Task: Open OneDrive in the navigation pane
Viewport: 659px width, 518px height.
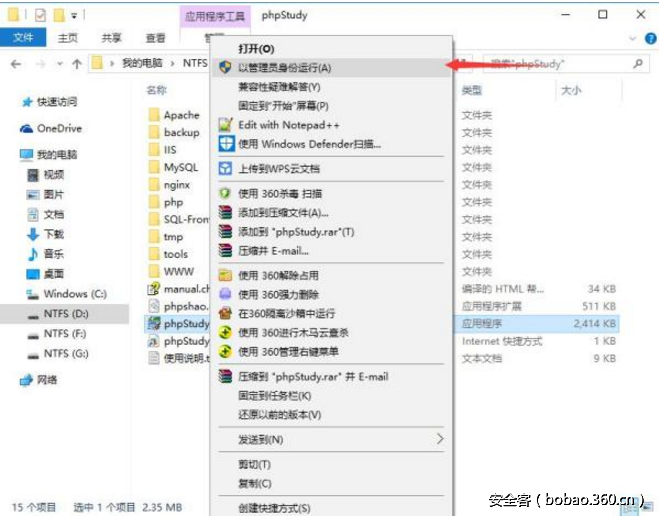Action: 59,129
